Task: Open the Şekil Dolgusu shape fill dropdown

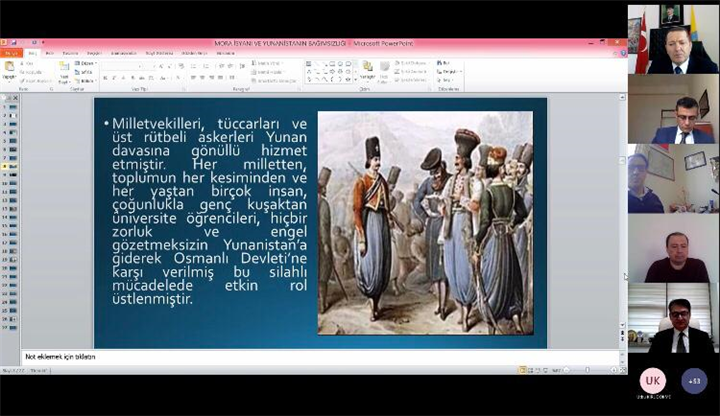Action: click(411, 63)
